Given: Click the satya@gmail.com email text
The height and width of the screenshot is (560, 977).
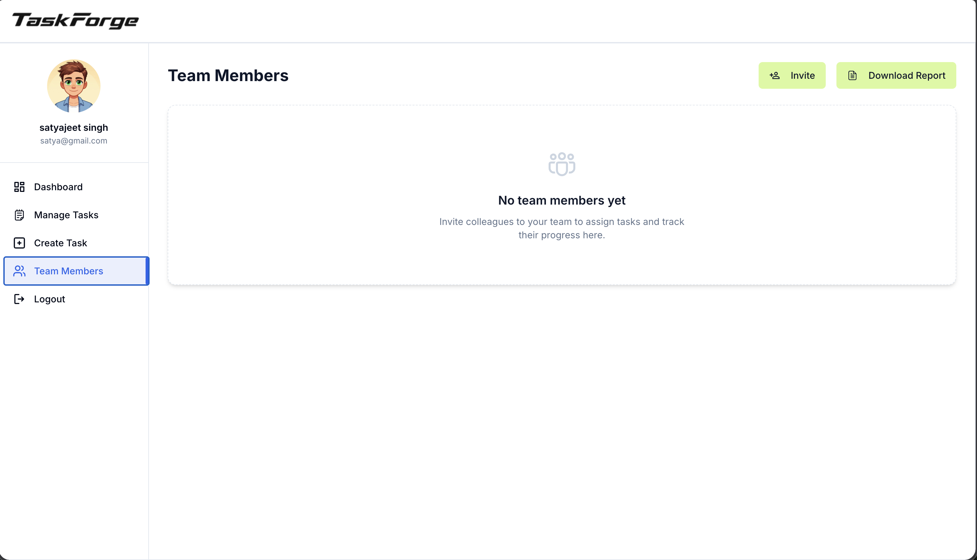Looking at the screenshot, I should [74, 141].
